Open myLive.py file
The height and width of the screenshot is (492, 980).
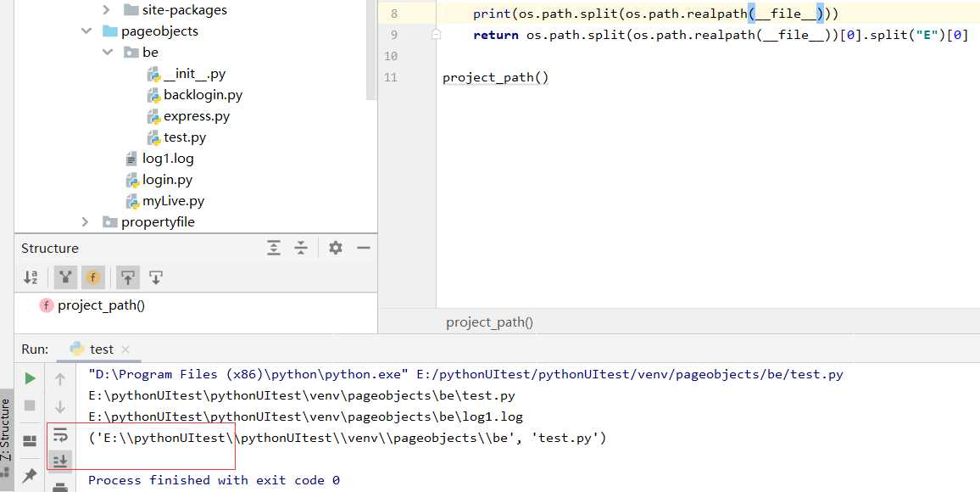point(173,201)
